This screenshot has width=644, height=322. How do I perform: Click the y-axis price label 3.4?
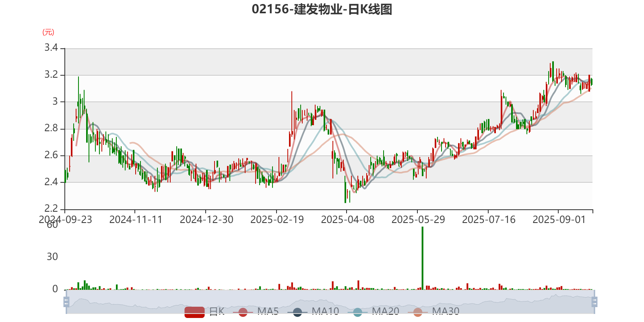tap(51, 48)
